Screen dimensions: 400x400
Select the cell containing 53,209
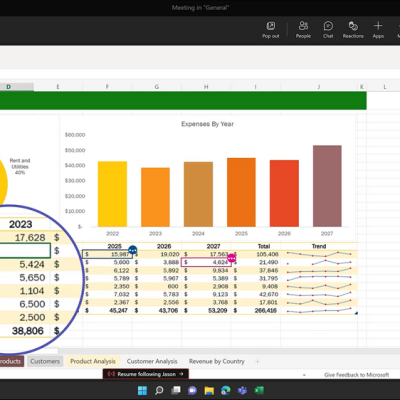206,310
